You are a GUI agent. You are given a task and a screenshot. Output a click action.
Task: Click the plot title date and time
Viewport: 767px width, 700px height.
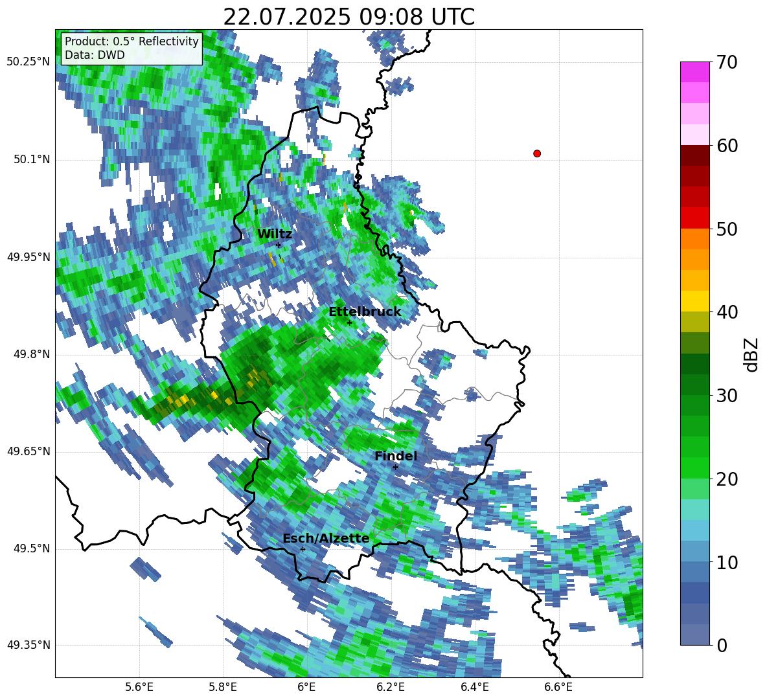click(x=349, y=17)
